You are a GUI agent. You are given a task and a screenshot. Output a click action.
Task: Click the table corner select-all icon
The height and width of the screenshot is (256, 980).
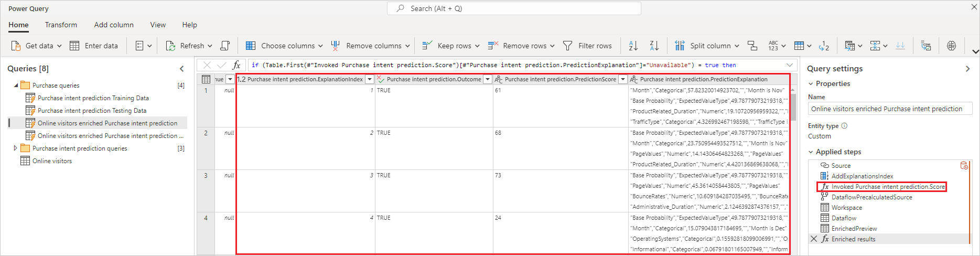tap(206, 79)
